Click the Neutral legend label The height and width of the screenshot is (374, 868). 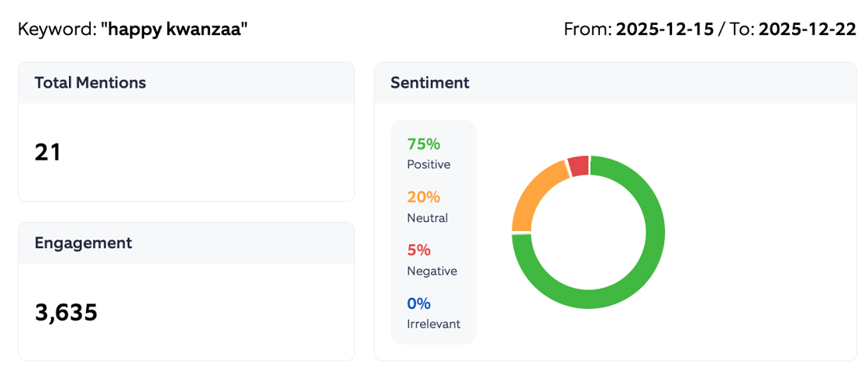[x=428, y=218]
